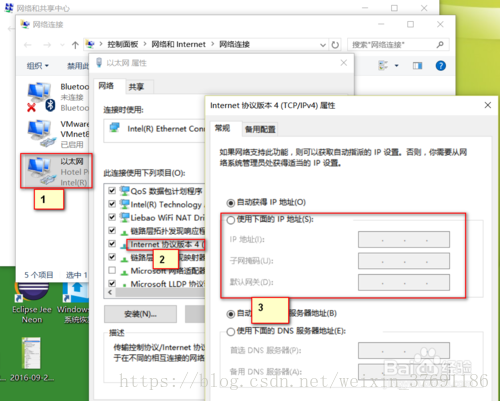Switch to the 备用配置 tab
Image resolution: width=500 pixels, height=401 pixels.
coord(260,129)
